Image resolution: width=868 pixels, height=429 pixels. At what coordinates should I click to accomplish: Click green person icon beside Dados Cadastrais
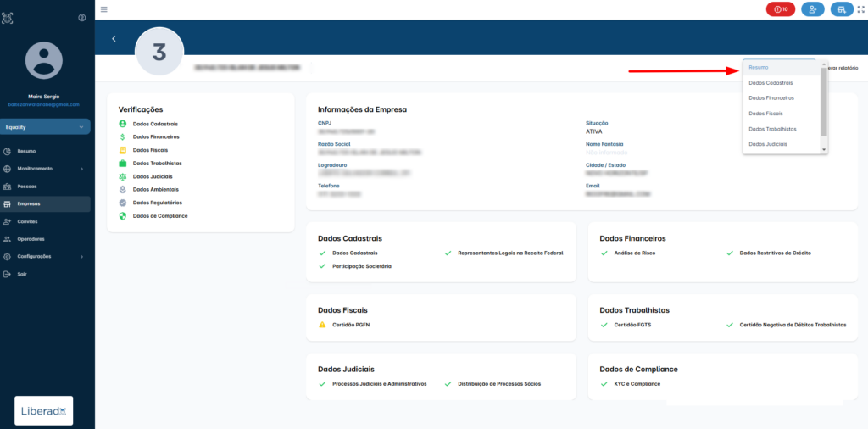pos(123,124)
